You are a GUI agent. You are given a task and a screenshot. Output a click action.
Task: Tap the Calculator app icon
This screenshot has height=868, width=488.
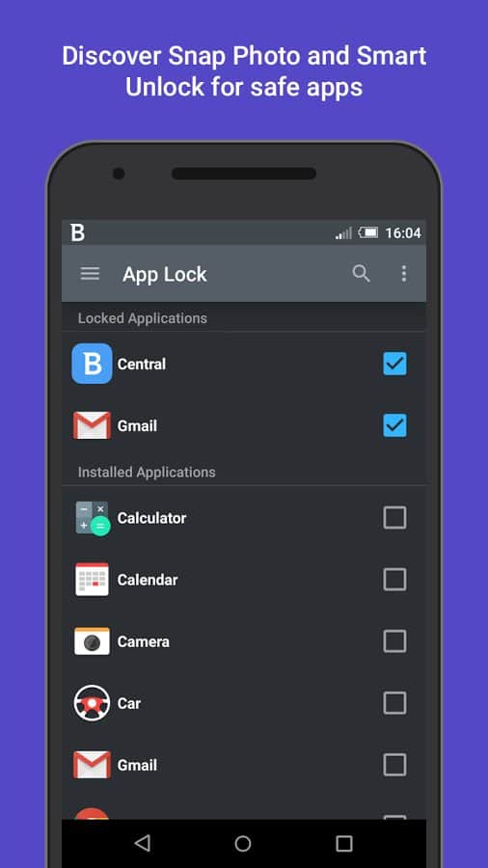pyautogui.click(x=93, y=518)
